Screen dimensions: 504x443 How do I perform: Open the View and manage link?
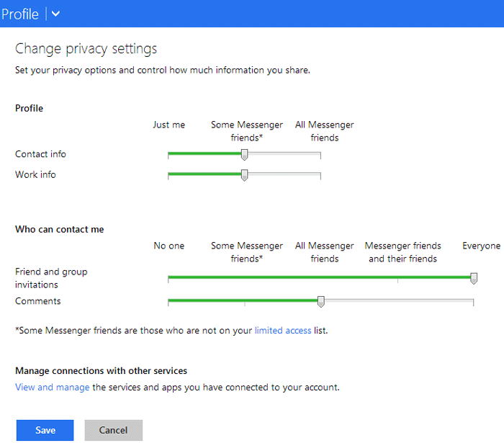pos(53,387)
